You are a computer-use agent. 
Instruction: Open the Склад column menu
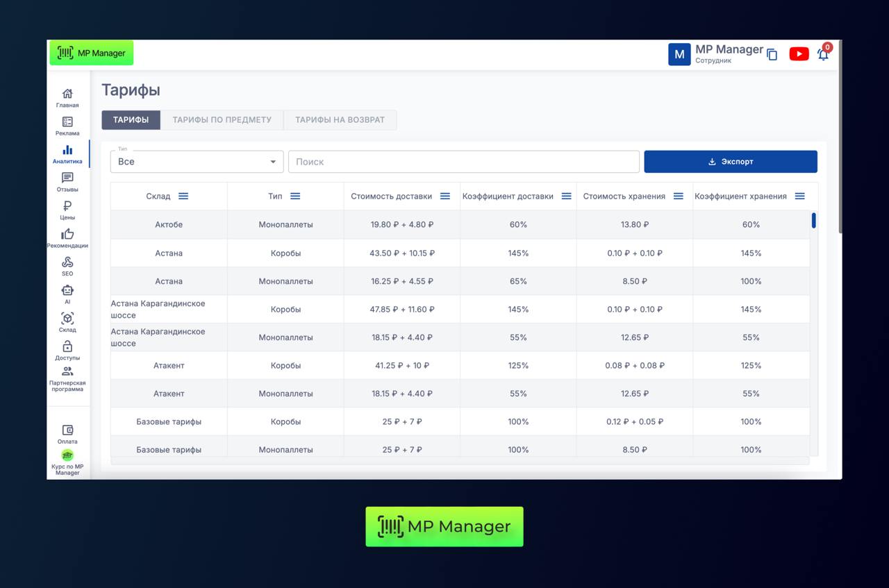pos(183,196)
